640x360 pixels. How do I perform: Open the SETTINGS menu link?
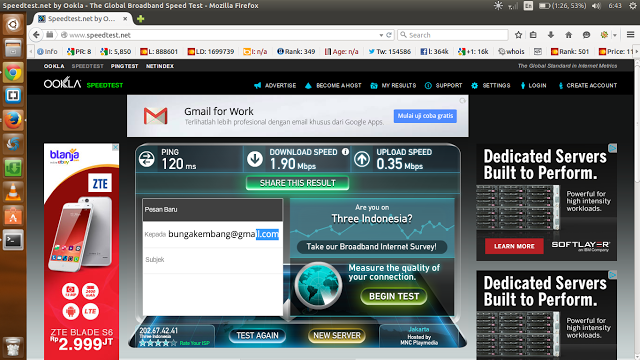(x=491, y=86)
